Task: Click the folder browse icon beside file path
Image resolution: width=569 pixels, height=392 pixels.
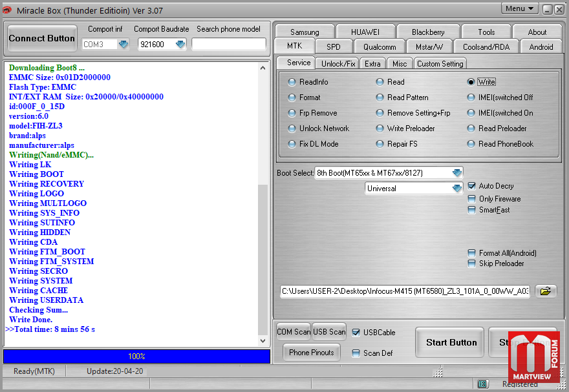Action: [x=546, y=291]
